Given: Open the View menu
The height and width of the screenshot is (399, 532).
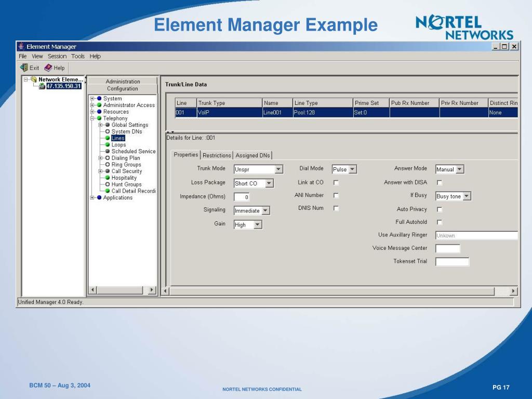Looking at the screenshot, I should [x=37, y=56].
